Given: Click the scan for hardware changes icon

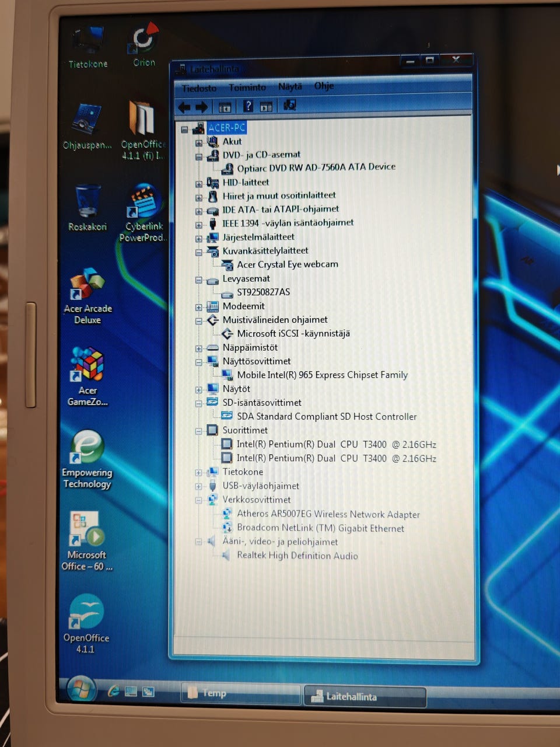Looking at the screenshot, I should [289, 105].
